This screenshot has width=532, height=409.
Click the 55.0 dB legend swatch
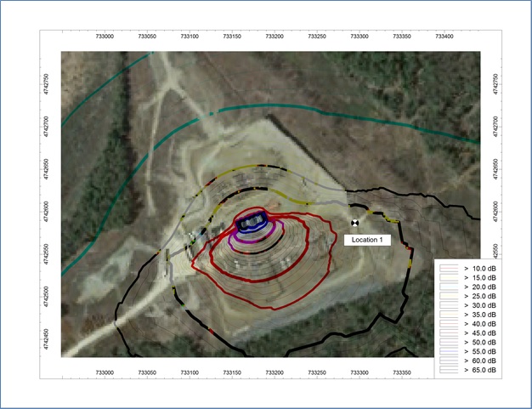coord(450,352)
